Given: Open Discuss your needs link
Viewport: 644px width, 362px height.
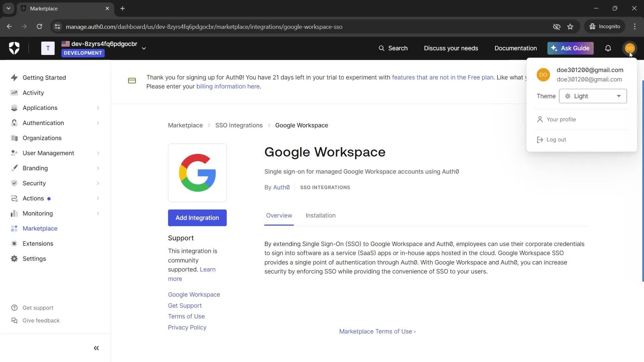Looking at the screenshot, I should click(451, 48).
